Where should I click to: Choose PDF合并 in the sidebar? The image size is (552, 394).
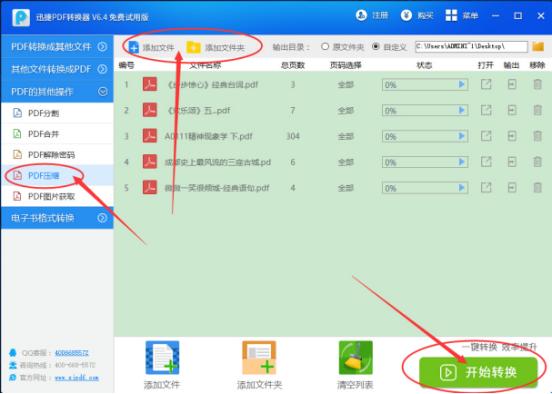57,134
